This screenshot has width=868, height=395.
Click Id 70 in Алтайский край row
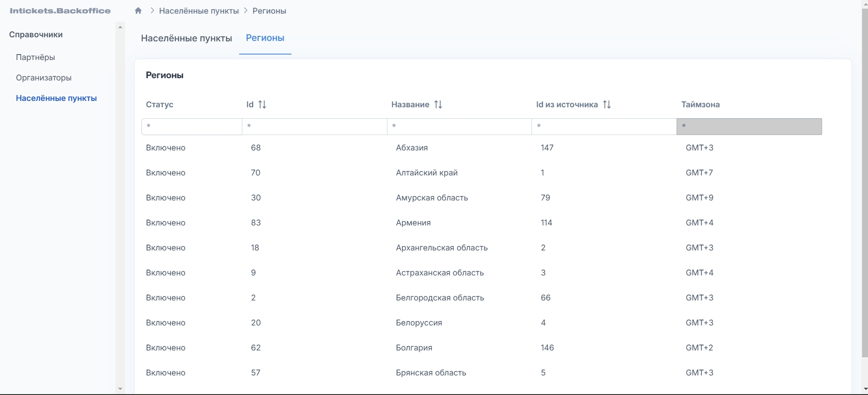(x=256, y=173)
